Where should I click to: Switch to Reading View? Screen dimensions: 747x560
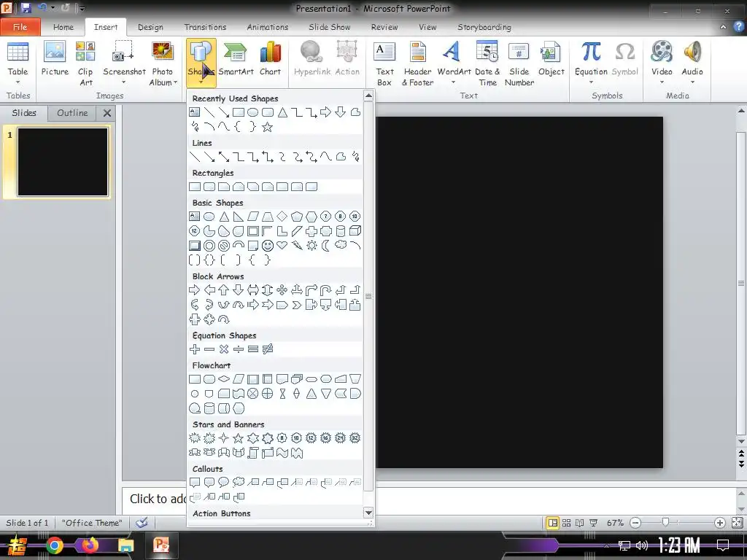pos(580,523)
